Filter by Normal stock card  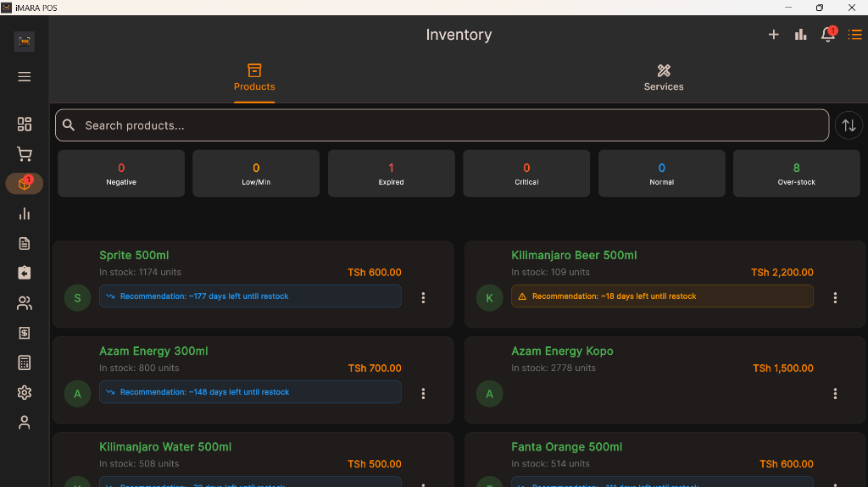[x=661, y=174]
